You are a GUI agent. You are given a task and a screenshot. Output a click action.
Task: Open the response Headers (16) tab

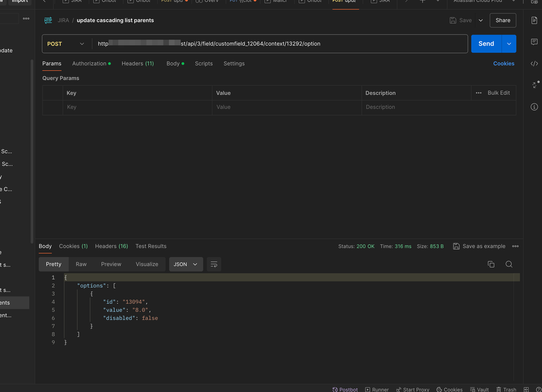tap(111, 246)
